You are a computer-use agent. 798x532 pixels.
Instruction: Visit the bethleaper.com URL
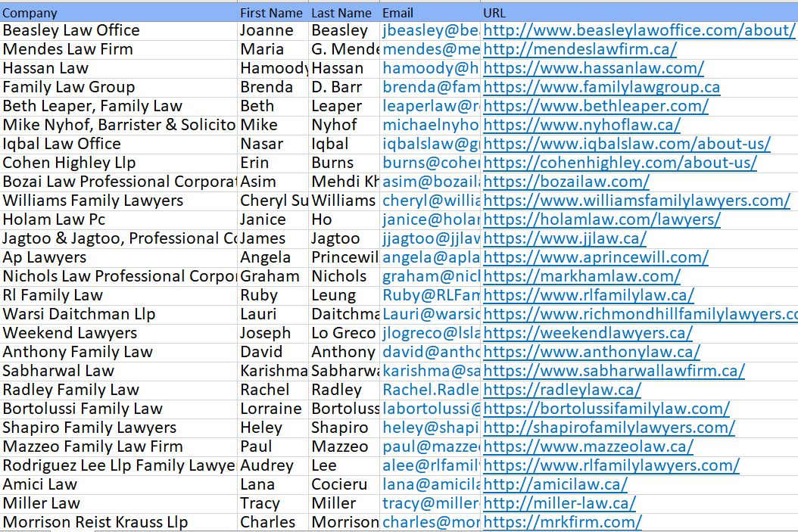coord(596,106)
